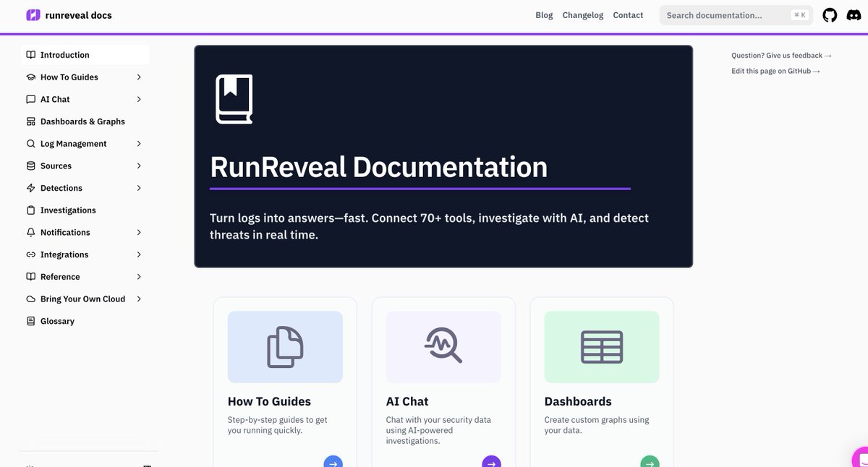The image size is (868, 467).
Task: Click the pulse magnifier icon on AI Chat card
Action: [443, 346]
